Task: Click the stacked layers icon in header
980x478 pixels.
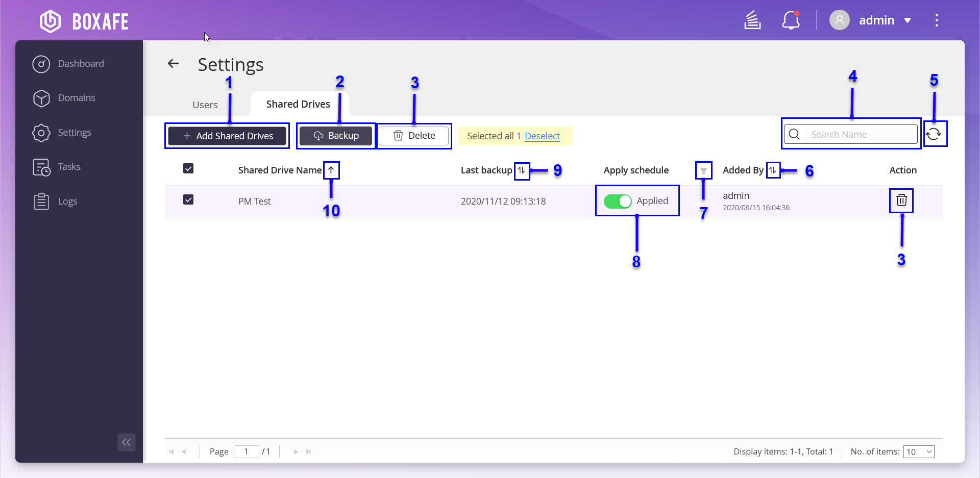Action: pyautogui.click(x=752, y=20)
